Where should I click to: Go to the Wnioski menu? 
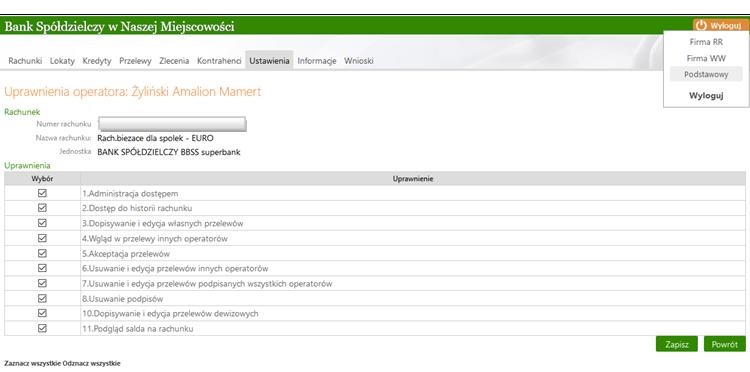(359, 61)
